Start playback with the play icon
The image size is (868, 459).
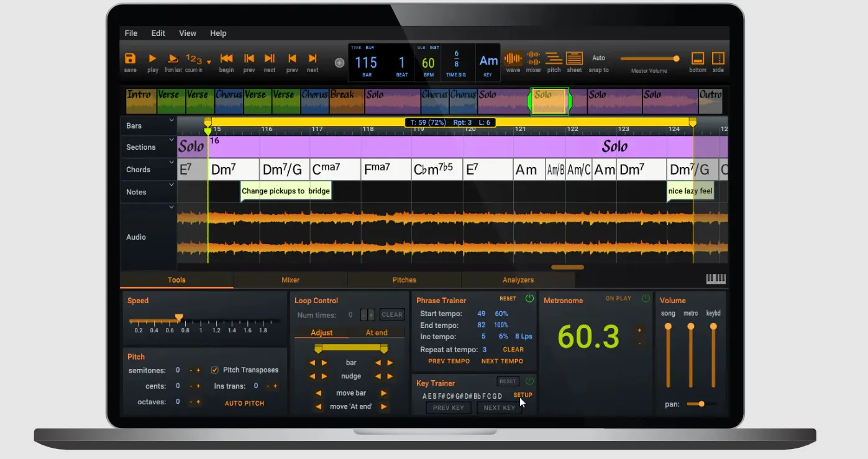point(152,58)
